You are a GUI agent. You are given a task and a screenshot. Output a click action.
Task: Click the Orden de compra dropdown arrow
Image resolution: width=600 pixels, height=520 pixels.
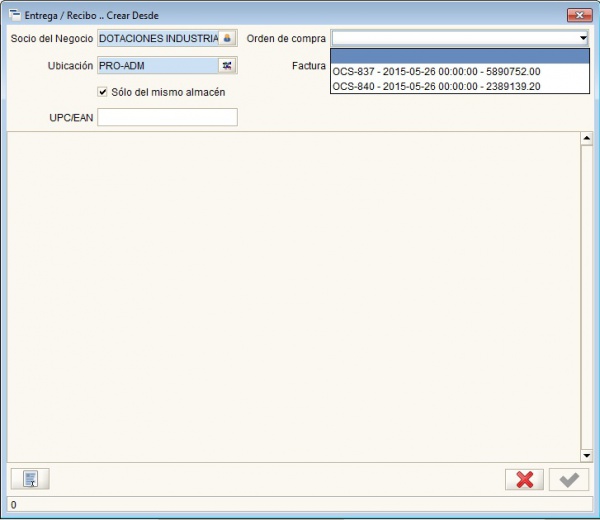[x=582, y=38]
